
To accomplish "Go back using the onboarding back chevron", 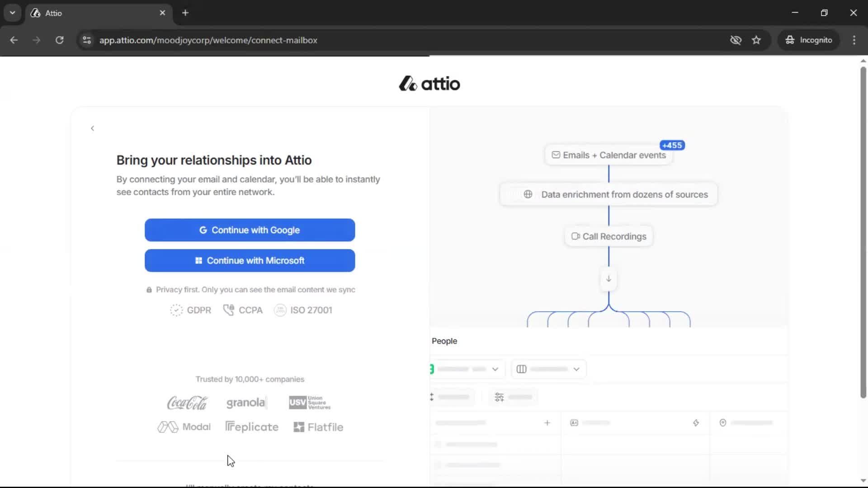I will (x=92, y=128).
